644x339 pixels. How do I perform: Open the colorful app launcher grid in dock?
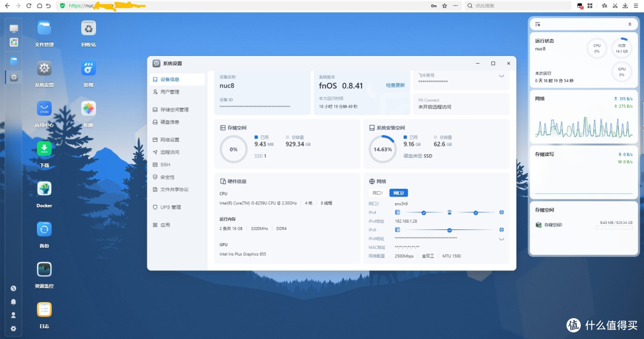(x=14, y=42)
